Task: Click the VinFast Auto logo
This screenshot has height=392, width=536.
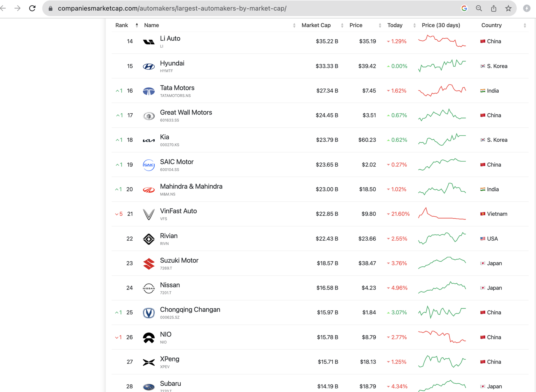Action: [149, 214]
